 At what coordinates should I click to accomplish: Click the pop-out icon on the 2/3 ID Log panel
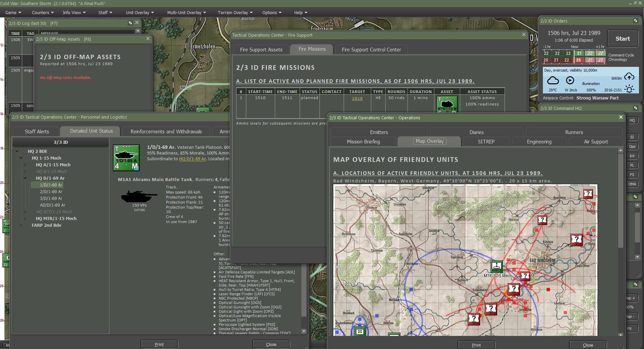(130, 23)
